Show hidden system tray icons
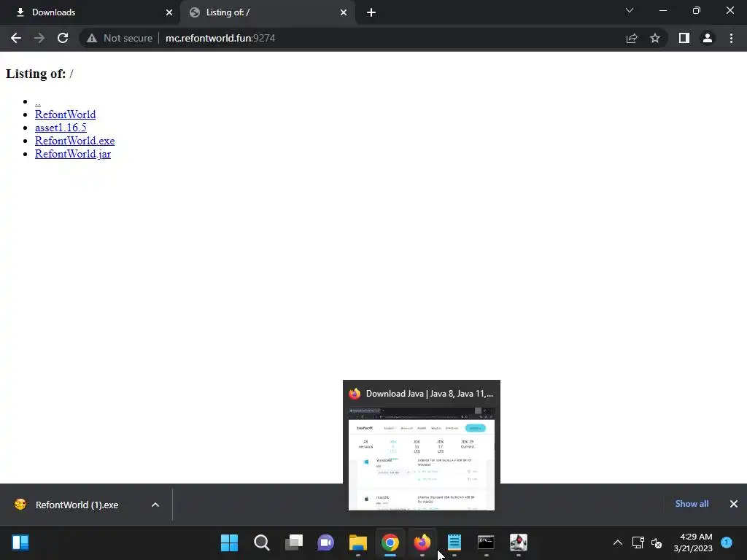Screen dimensions: 747x560 click(617, 542)
